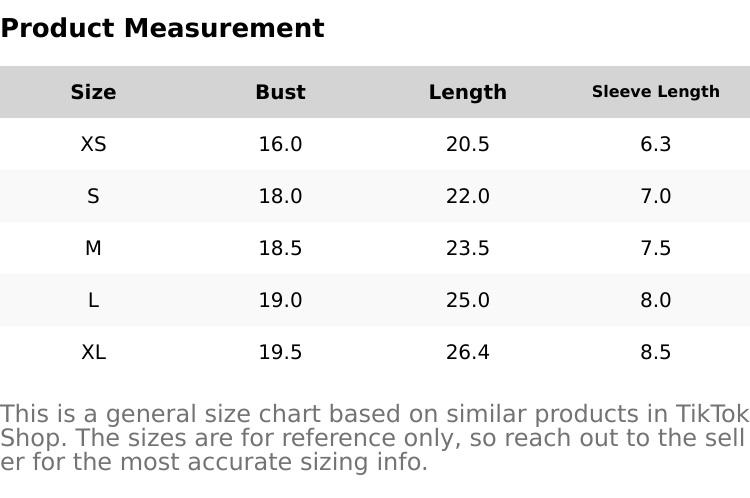Click the Sleeve Length column header
Screen dimensions: 750x498
(655, 92)
